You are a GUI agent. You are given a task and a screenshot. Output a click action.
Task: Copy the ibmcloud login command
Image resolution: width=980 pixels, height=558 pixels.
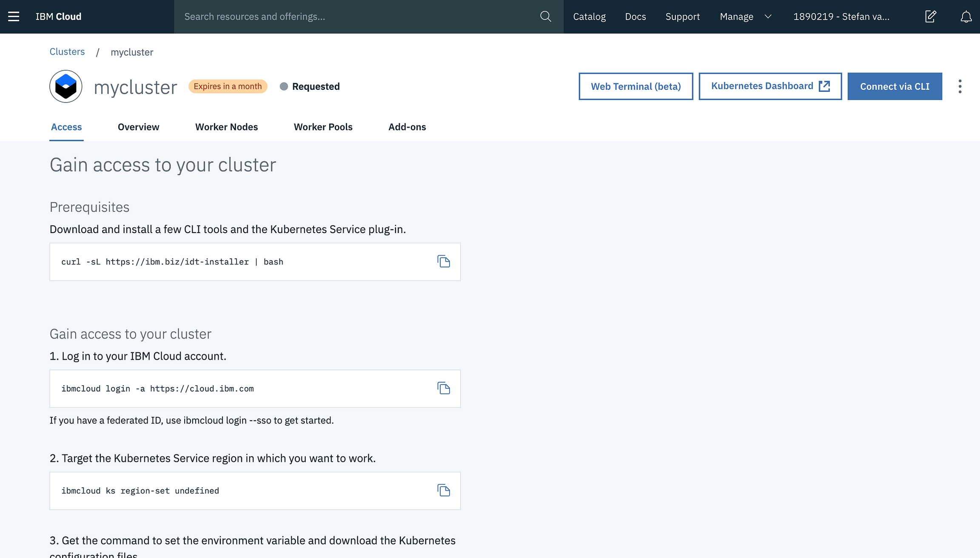click(x=444, y=388)
